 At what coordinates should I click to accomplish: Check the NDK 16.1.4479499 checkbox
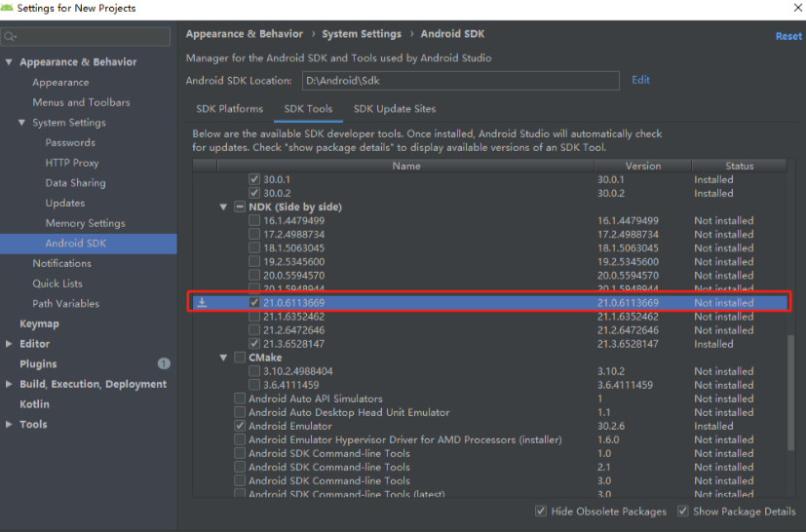coord(254,220)
